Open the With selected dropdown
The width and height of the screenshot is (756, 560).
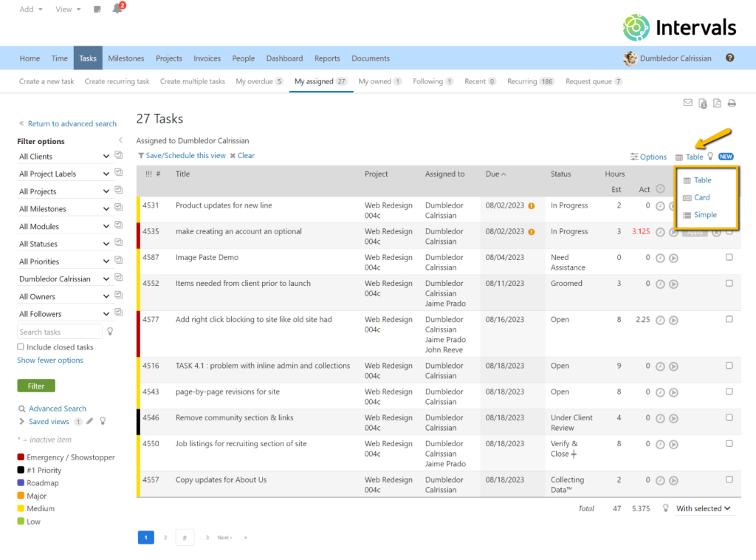tap(701, 508)
